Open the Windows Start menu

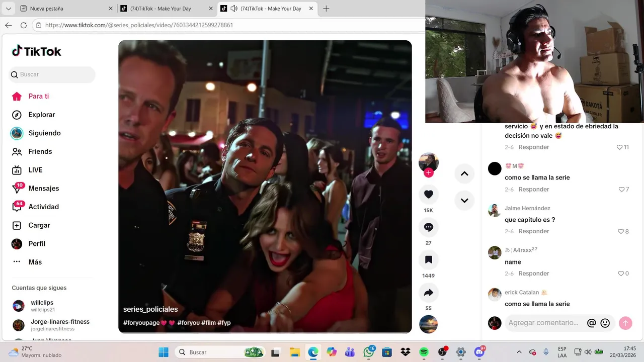(164, 352)
